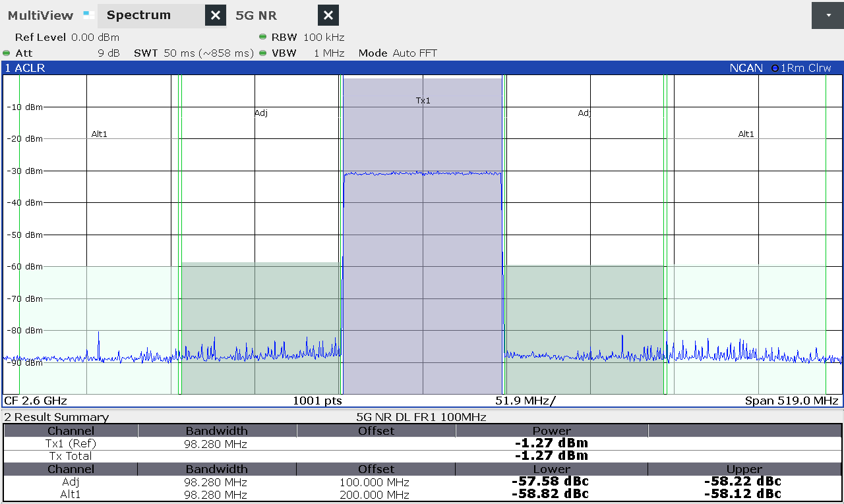Click the Alt1 lower -58.82 dBc value
This screenshot has height=504, width=844.
[x=550, y=493]
